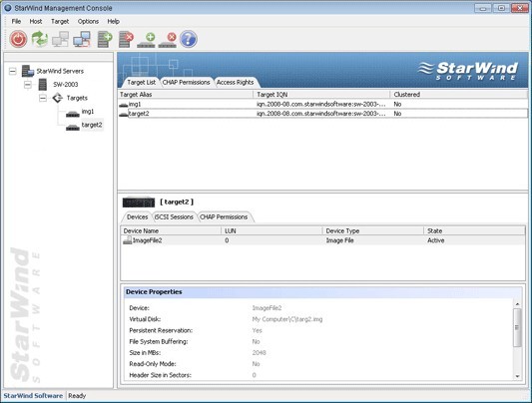Click the img1 device icon in tree
532x403 pixels.
pos(72,114)
